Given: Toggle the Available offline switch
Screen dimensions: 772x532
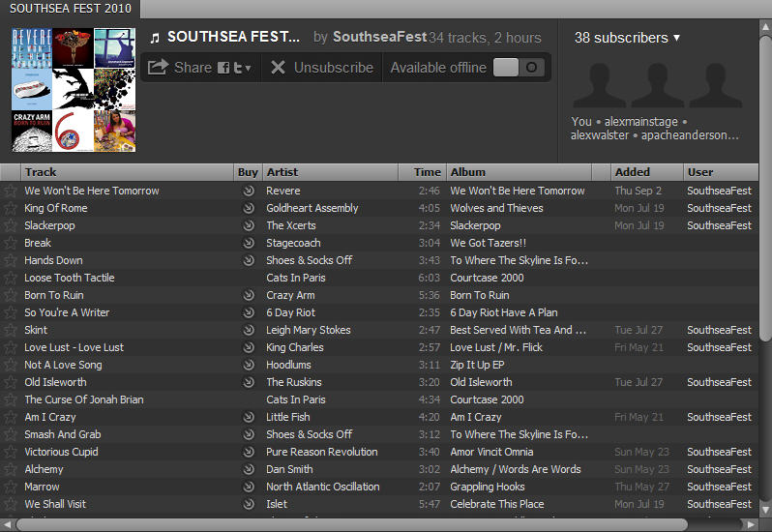Looking at the screenshot, I should (x=519, y=68).
